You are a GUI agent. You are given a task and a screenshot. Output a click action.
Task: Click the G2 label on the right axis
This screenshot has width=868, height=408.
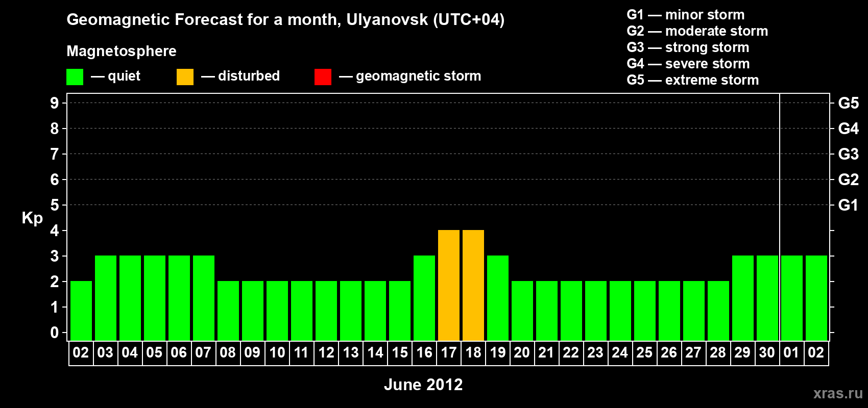click(x=849, y=180)
